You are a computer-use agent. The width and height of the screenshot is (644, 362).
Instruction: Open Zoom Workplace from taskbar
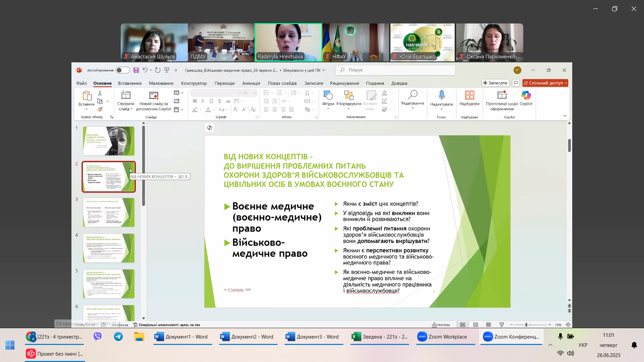click(x=446, y=337)
